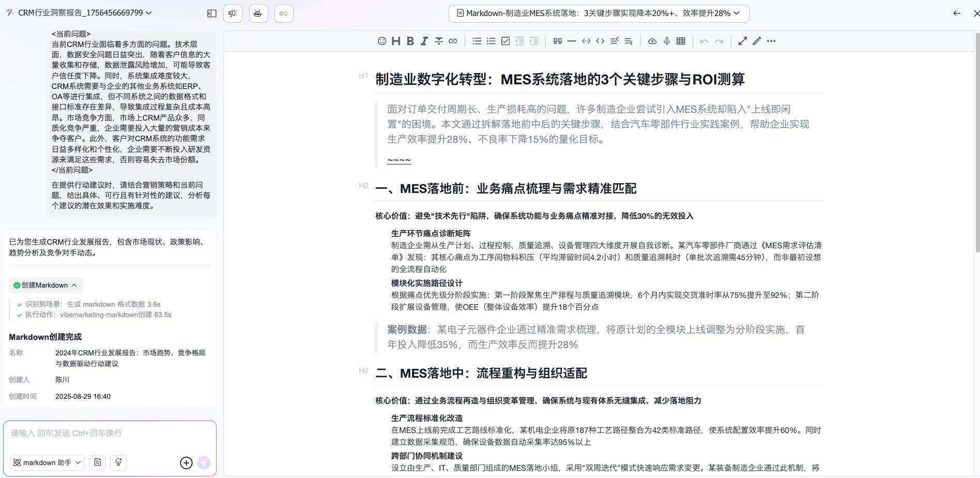The image size is (980, 478).
Task: Open the cloud upload tool
Action: click(x=652, y=41)
